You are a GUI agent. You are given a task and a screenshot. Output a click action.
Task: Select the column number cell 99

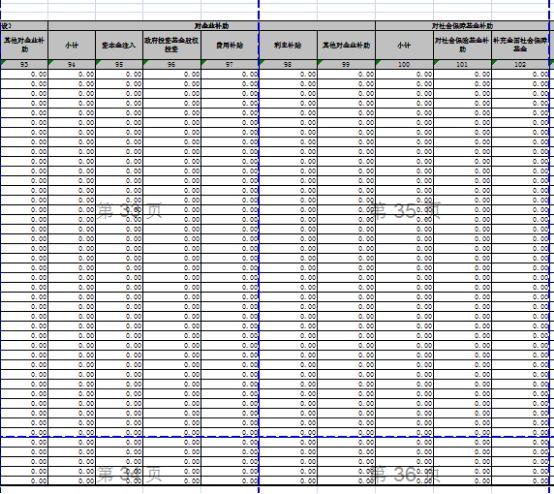(346, 64)
